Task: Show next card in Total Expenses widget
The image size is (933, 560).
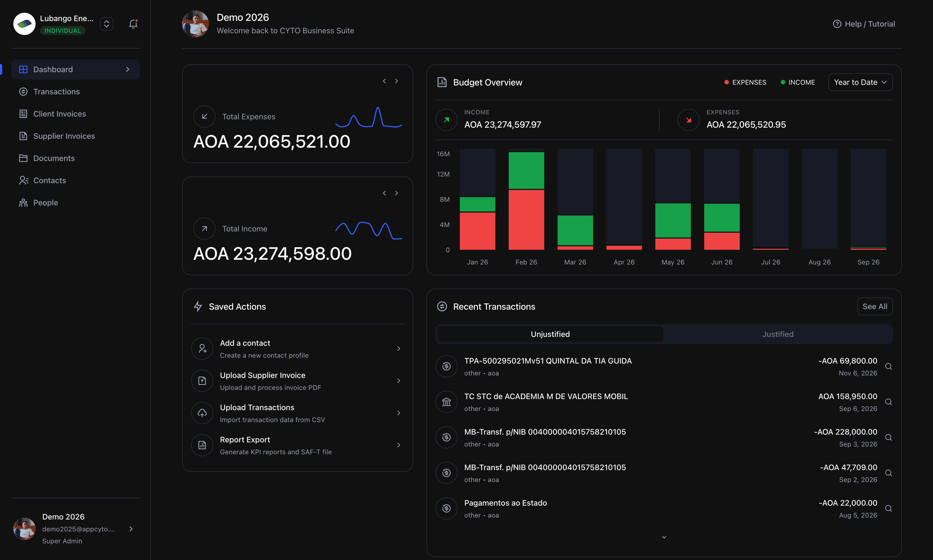Action: pos(397,81)
